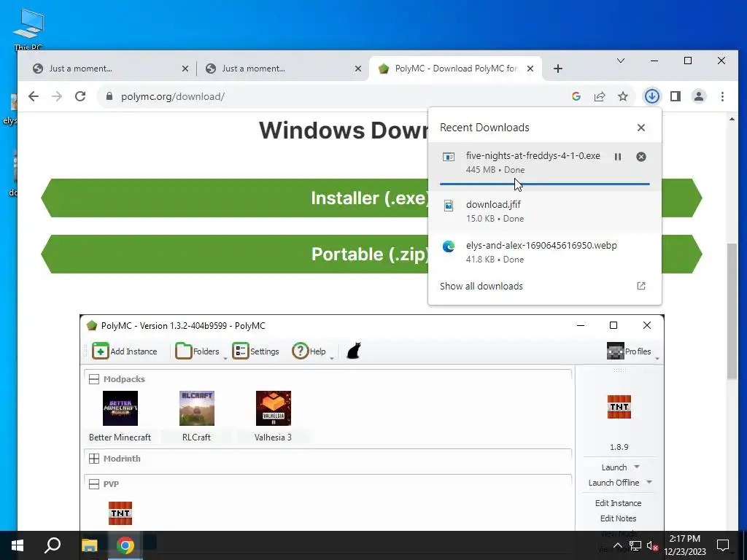Click Add Instance in PolyMC toolbar
Image resolution: width=747 pixels, height=560 pixels.
point(125,351)
